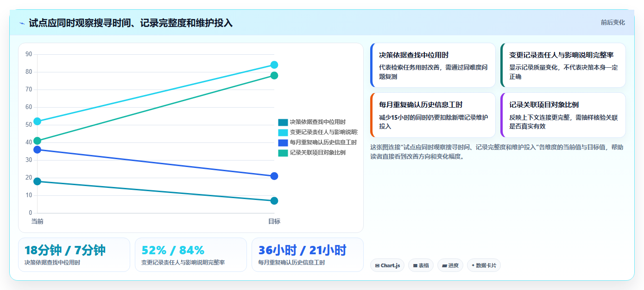Toggle legend swatch for 决策依据查找中位用时
Viewport: 644px width, 290px height.
pyautogui.click(x=283, y=122)
